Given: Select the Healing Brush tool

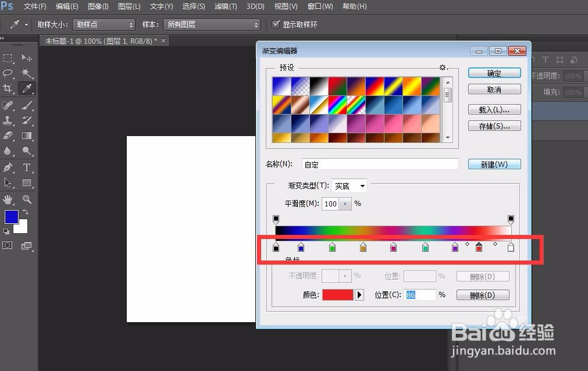Looking at the screenshot, I should tap(8, 105).
